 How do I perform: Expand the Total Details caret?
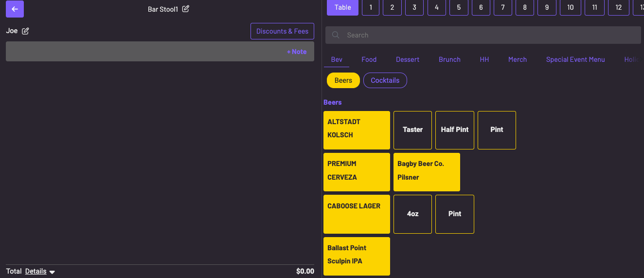(x=52, y=272)
